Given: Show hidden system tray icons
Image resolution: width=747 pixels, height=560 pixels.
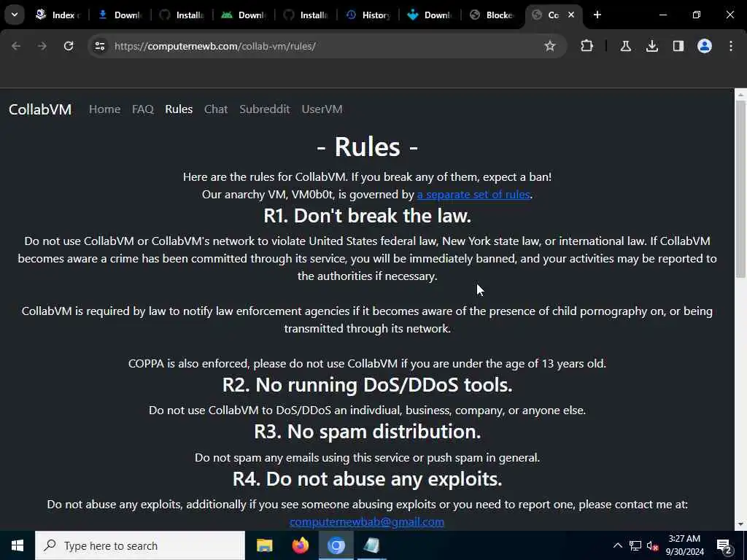Looking at the screenshot, I should click(617, 545).
